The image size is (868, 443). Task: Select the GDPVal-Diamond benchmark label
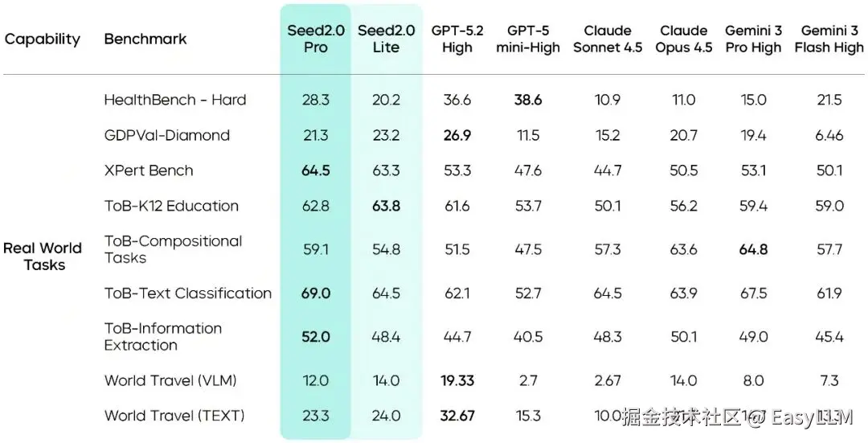[x=166, y=135]
